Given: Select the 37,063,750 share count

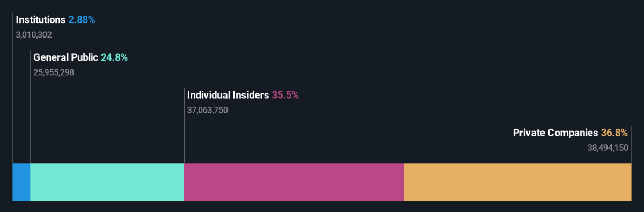Looking at the screenshot, I should pyautogui.click(x=208, y=110).
